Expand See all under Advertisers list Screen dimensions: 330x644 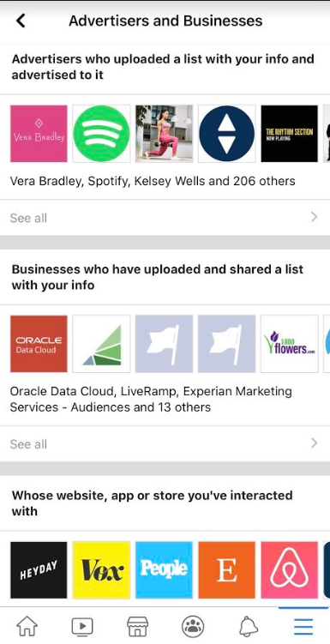pyautogui.click(x=165, y=218)
